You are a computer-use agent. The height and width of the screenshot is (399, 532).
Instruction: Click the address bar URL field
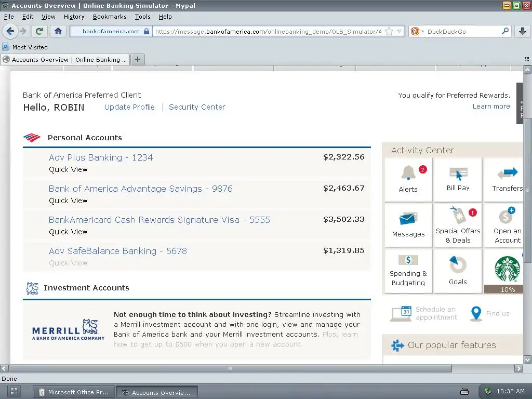tap(268, 32)
